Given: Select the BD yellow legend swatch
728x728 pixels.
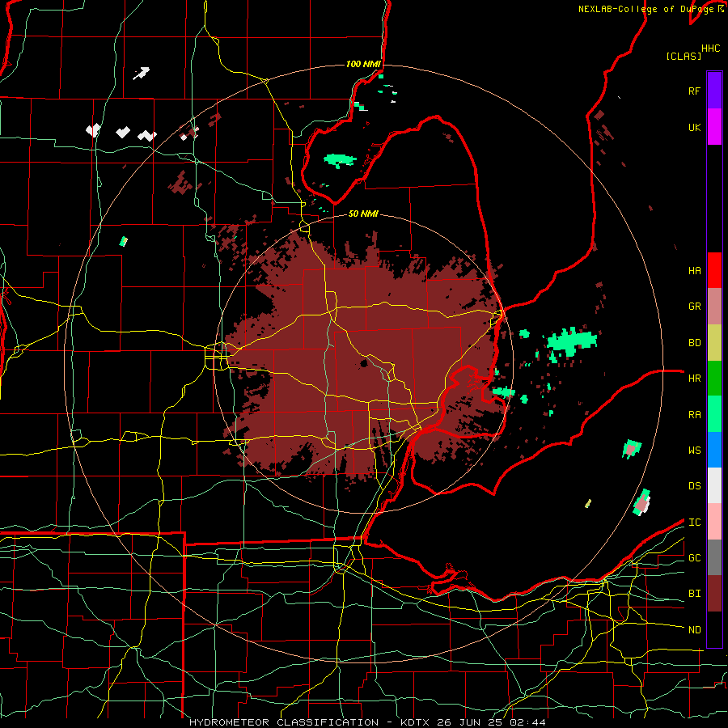Looking at the screenshot, I should [x=714, y=343].
